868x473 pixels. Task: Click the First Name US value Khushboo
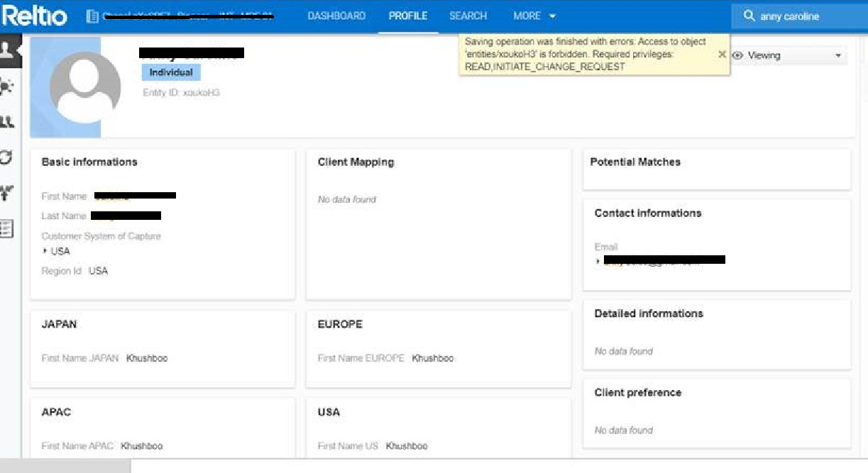click(x=407, y=446)
